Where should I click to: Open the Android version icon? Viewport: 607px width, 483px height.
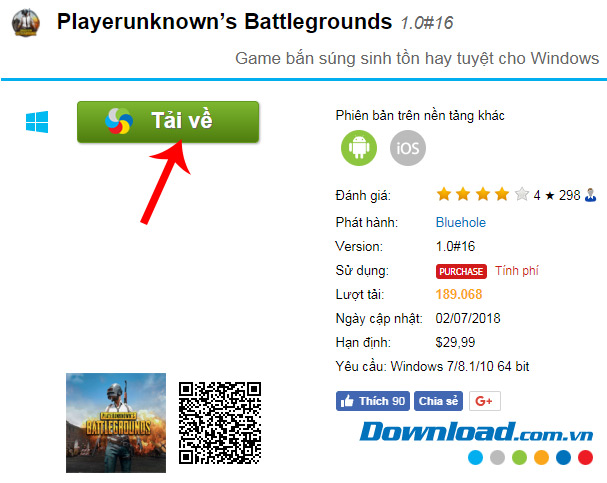pos(359,148)
